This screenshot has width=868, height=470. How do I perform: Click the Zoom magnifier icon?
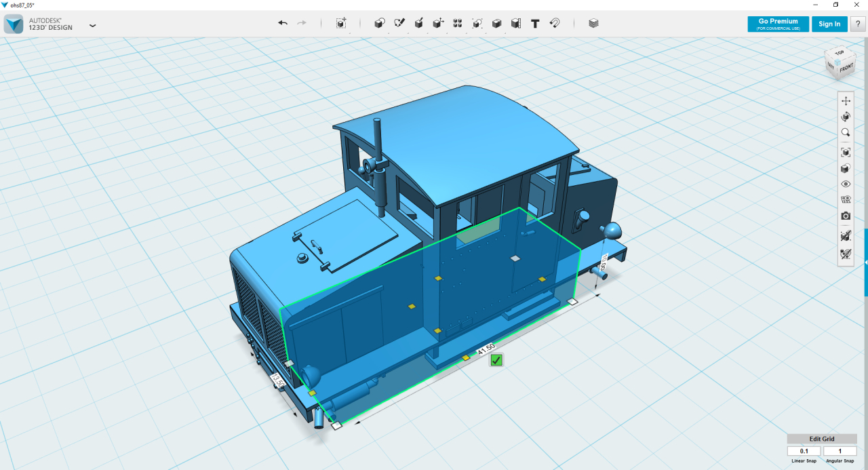click(x=846, y=133)
